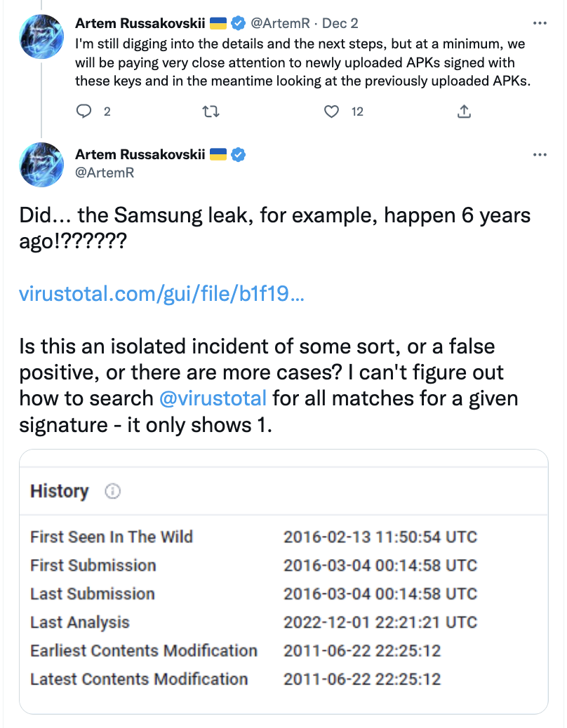Open more options on the first tweet

pyautogui.click(x=540, y=23)
